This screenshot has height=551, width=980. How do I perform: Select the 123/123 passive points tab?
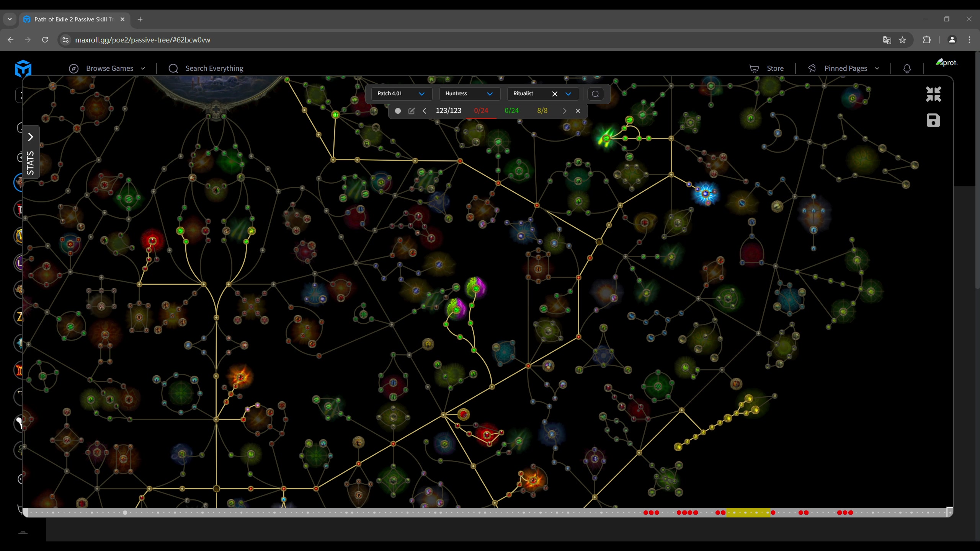(x=449, y=111)
